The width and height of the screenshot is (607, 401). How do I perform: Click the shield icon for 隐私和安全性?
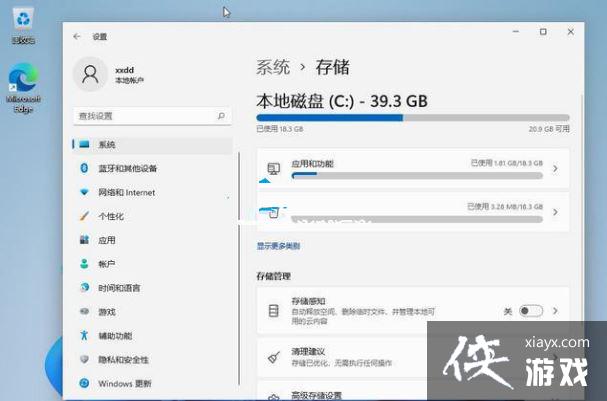point(84,359)
